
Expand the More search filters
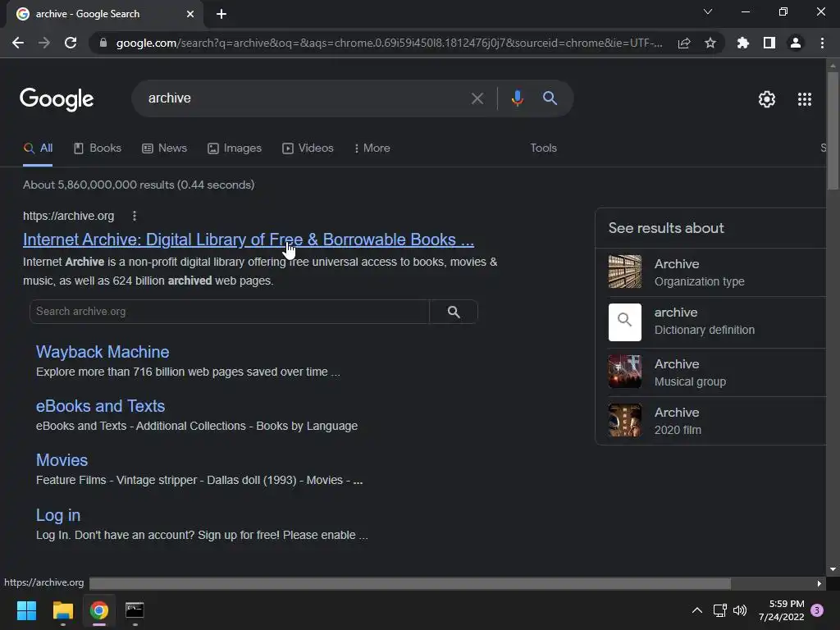coord(372,148)
